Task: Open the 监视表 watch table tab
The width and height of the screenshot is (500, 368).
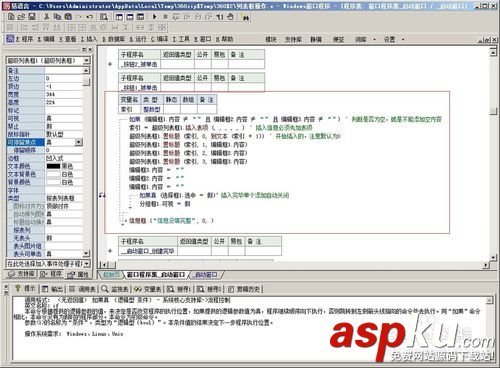Action: [x=115, y=289]
